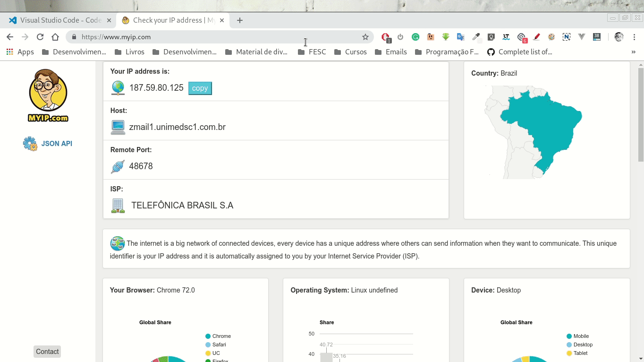Bookmark this page with the star icon
Viewport: 644px width, 362px height.
click(x=365, y=37)
